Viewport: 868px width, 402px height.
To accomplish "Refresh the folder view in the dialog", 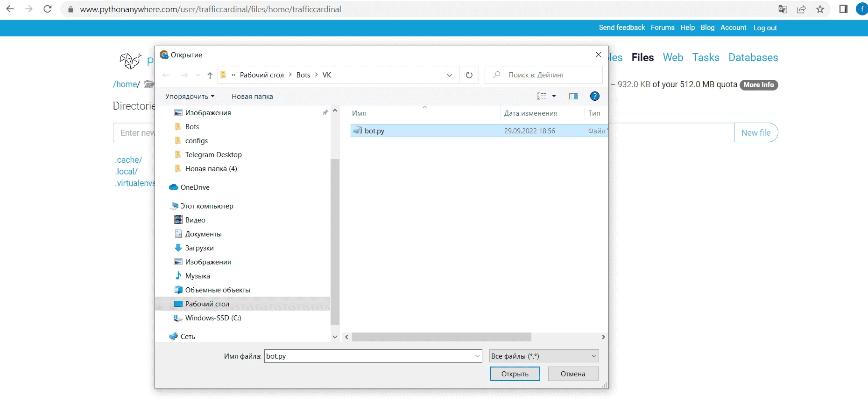I will pos(469,75).
